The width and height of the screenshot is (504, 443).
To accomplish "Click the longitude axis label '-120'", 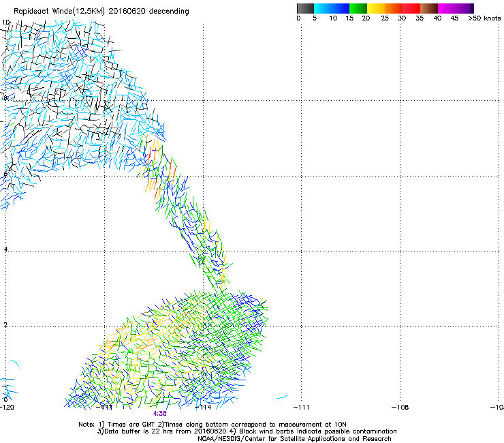I will click(x=7, y=408).
